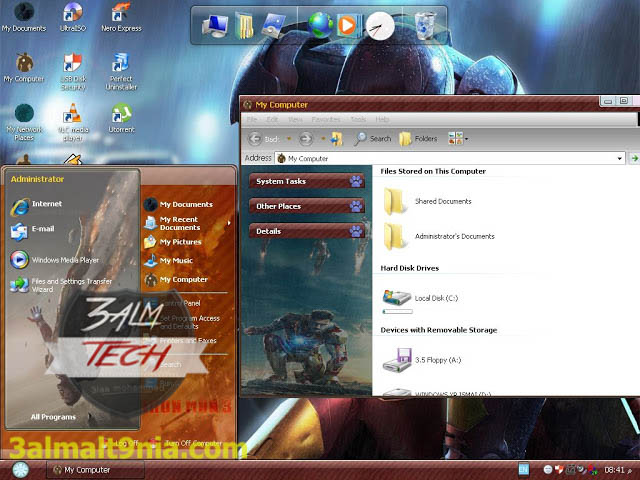Viewport: 640px width, 480px height.
Task: Expand the System Tasks panel
Action: click(306, 181)
